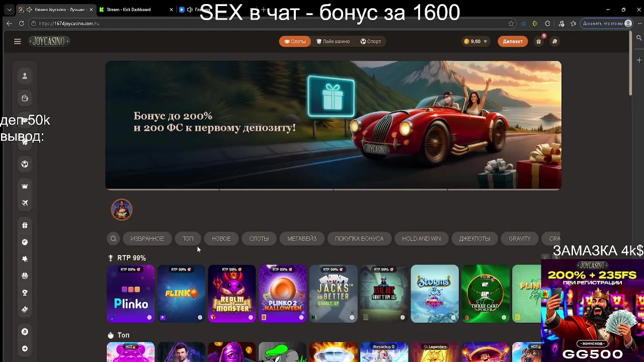644x362 pixels.
Task: Filter games by МЕГАВЕЙЗ
Action: (302, 239)
